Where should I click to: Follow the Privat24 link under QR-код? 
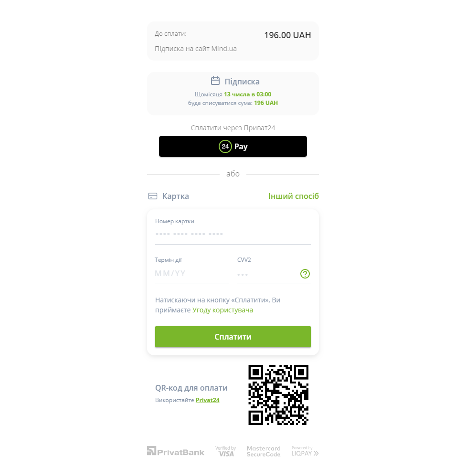click(x=208, y=400)
